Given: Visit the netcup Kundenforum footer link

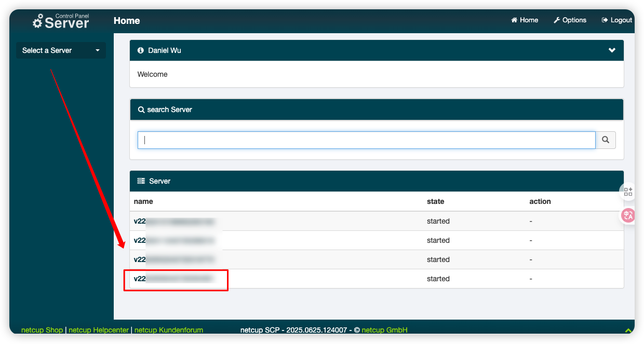Looking at the screenshot, I should [x=168, y=330].
